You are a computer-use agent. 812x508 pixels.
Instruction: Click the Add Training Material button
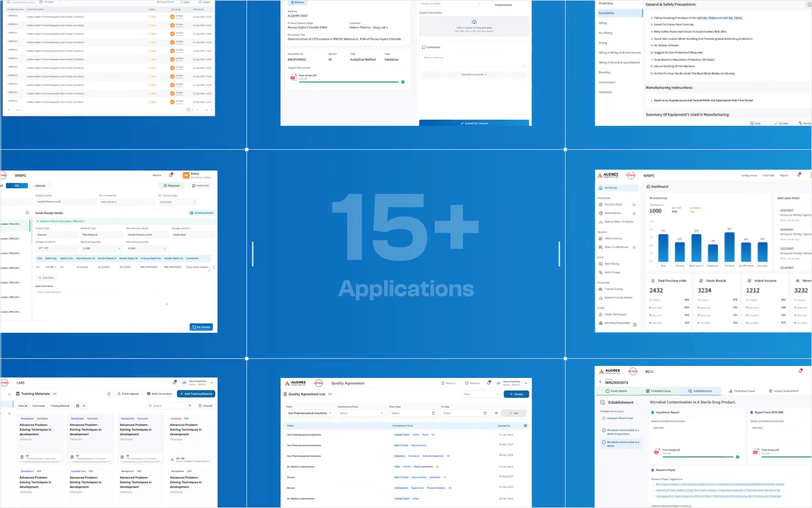196,394
